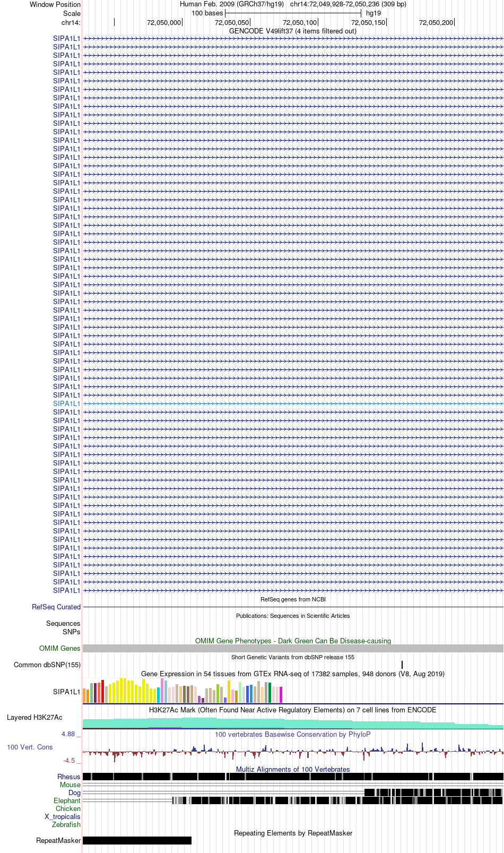504x853 pixels.
Task: Click the 4.88 conservation scale value
Action: click(x=68, y=734)
